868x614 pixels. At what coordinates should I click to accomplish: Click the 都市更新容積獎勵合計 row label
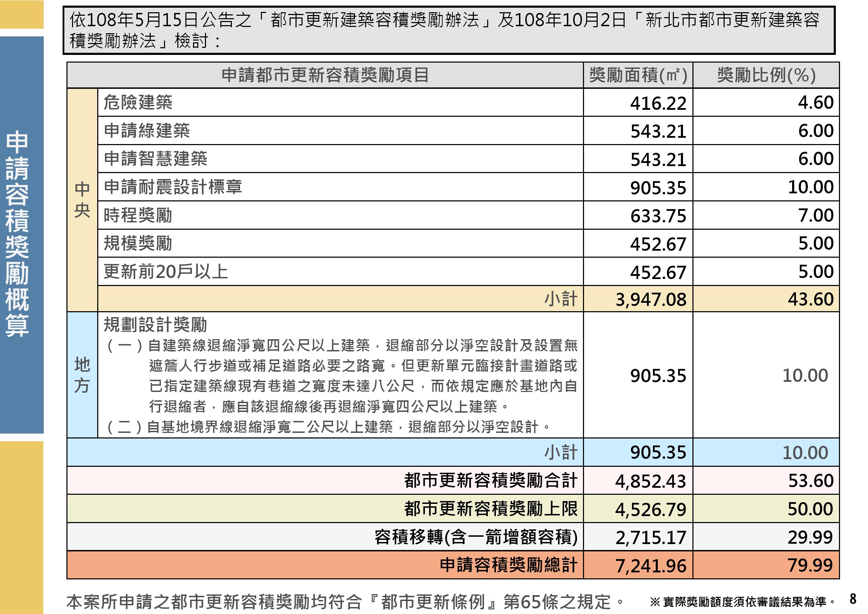pos(490,480)
